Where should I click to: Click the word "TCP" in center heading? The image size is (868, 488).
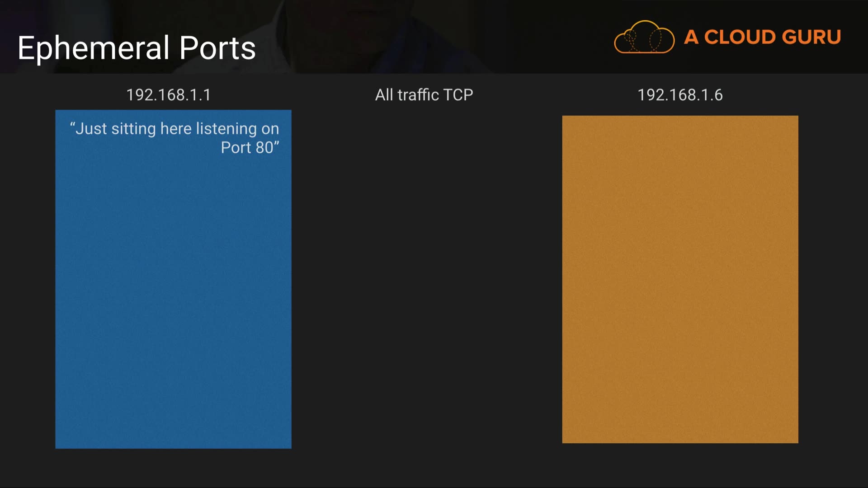pyautogui.click(x=458, y=95)
